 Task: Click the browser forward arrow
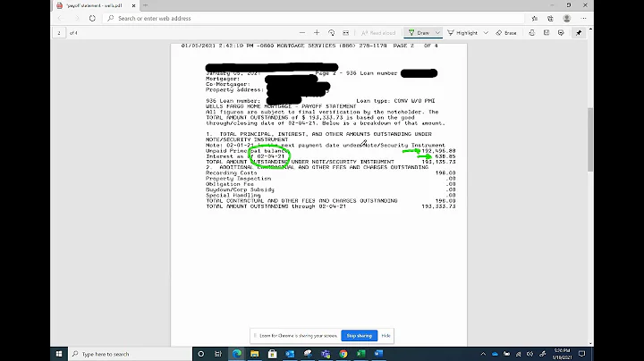tap(76, 19)
